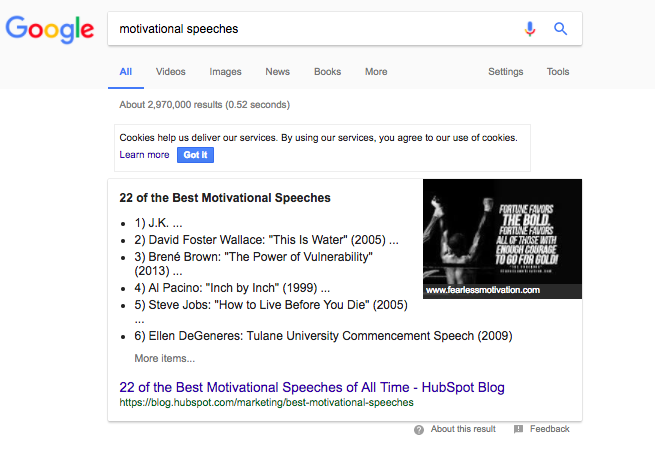Click the feedback flag icon
Image resolution: width=655 pixels, height=449 pixels.
click(518, 429)
